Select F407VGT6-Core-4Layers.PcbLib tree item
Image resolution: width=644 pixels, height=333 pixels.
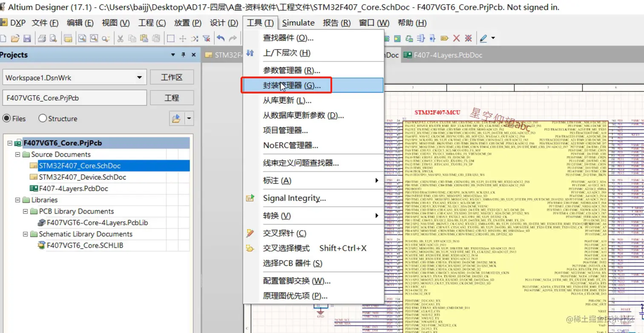point(97,223)
